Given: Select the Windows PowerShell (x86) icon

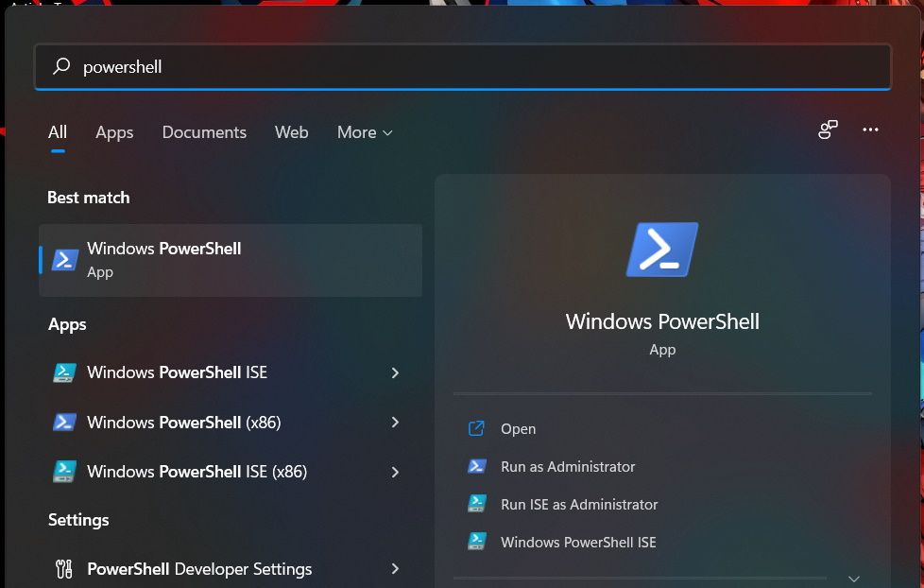Looking at the screenshot, I should pyautogui.click(x=63, y=422).
